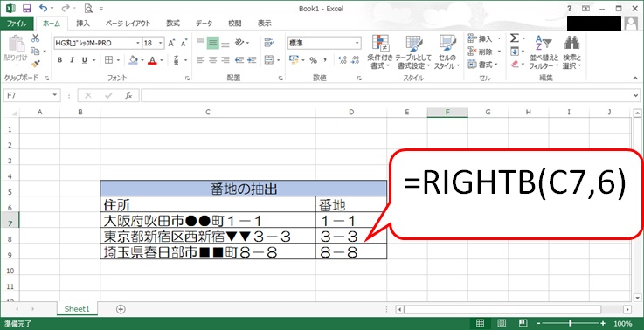Toggle Align Right for cell text
Screen dimensions: 644x330
[x=225, y=60]
